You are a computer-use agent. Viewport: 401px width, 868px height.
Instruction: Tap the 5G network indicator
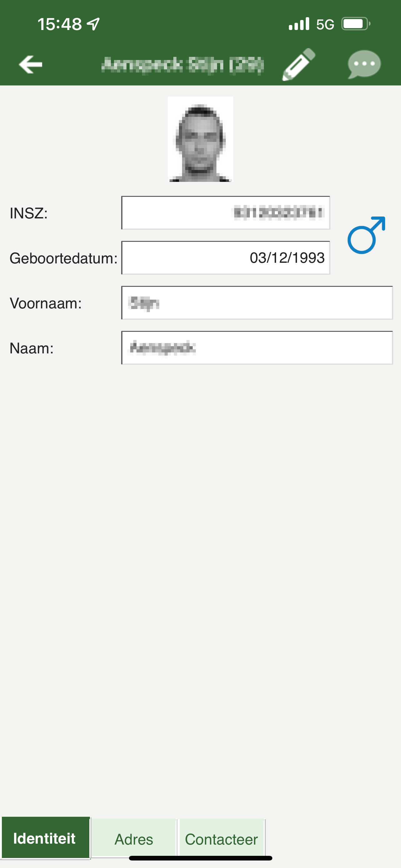[325, 24]
